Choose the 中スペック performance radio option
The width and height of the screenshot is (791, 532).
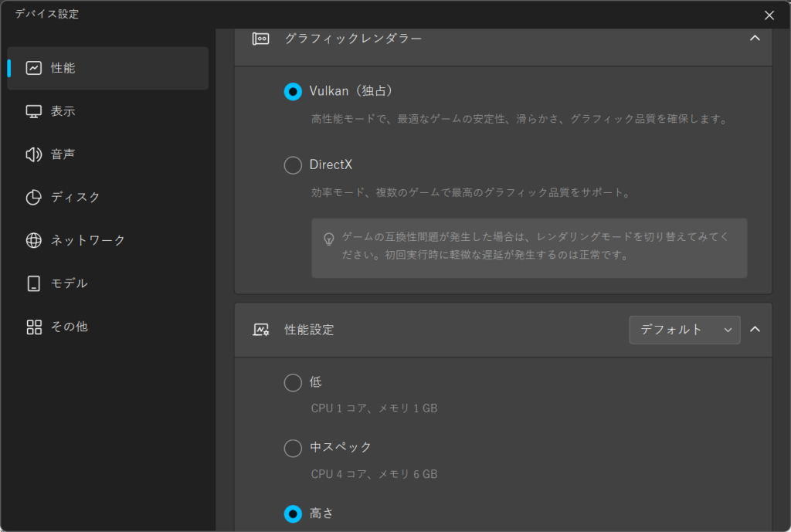pyautogui.click(x=293, y=448)
